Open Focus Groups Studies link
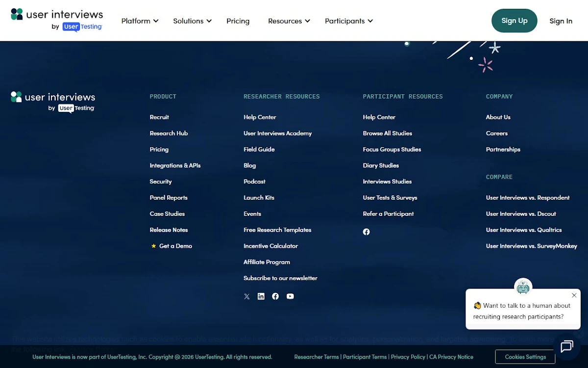Image resolution: width=588 pixels, height=368 pixels. coord(392,149)
